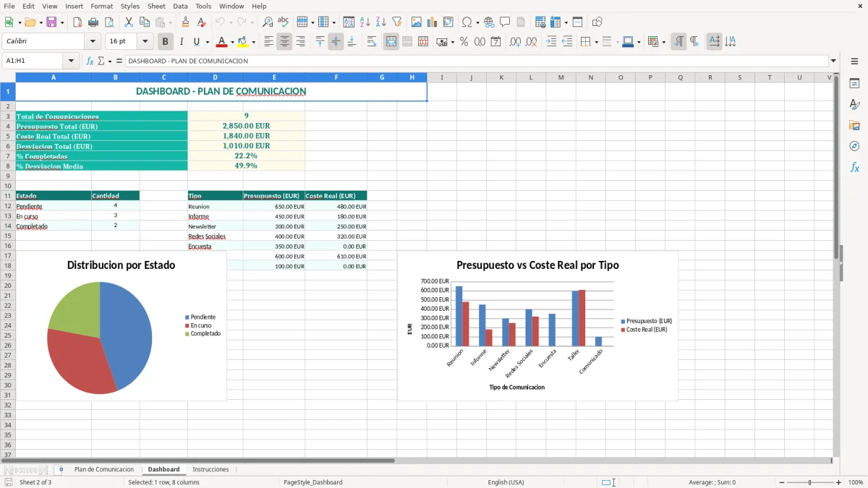Insert a chart
Image resolution: width=868 pixels, height=488 pixels.
pos(433,22)
